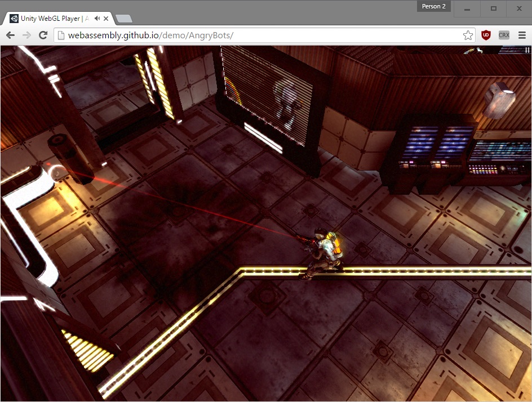View site info via page icon
This screenshot has width=532, height=402.
click(61, 35)
